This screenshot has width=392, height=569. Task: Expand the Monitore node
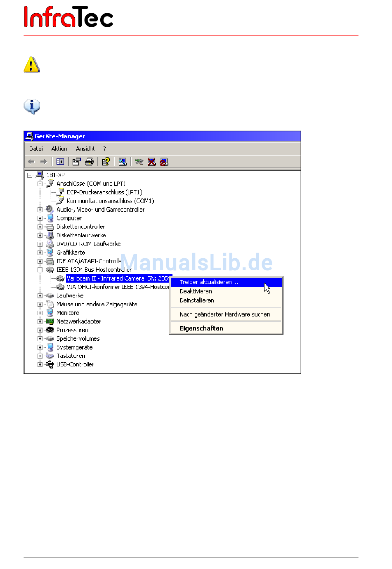[40, 313]
